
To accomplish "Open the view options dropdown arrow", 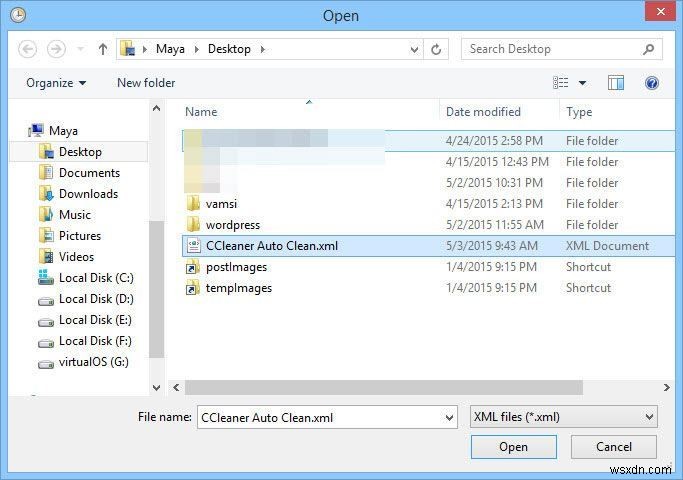I will [x=582, y=83].
